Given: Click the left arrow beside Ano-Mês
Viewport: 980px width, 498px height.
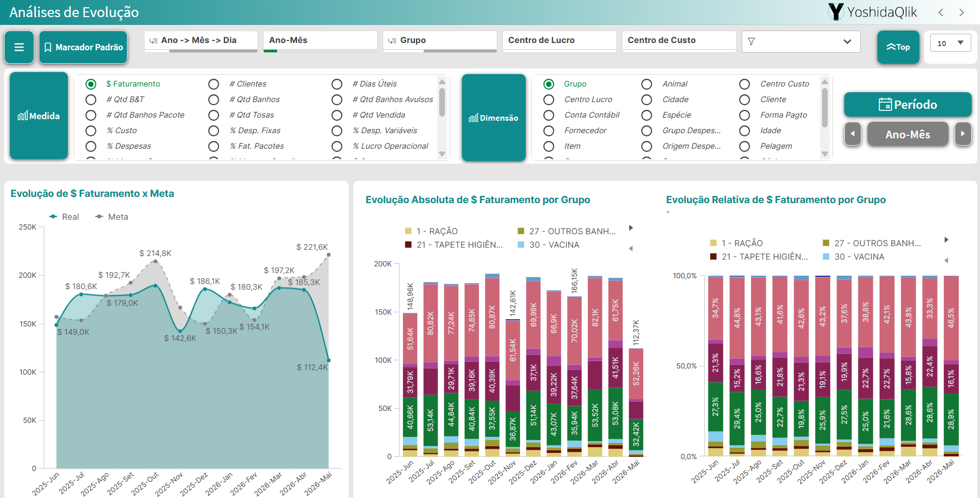Looking at the screenshot, I should point(853,134).
